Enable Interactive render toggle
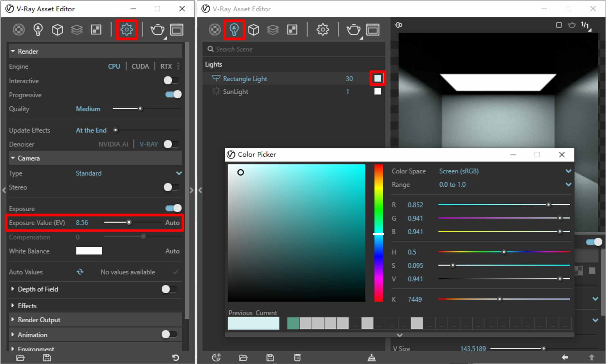 [x=172, y=81]
